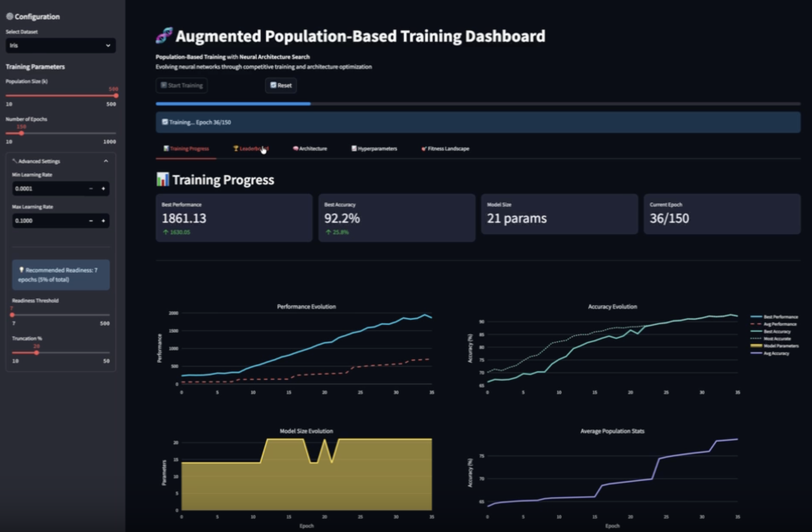Click the Fitness Landscape dart icon
Viewport: 812px width, 532px height.
pyautogui.click(x=424, y=149)
